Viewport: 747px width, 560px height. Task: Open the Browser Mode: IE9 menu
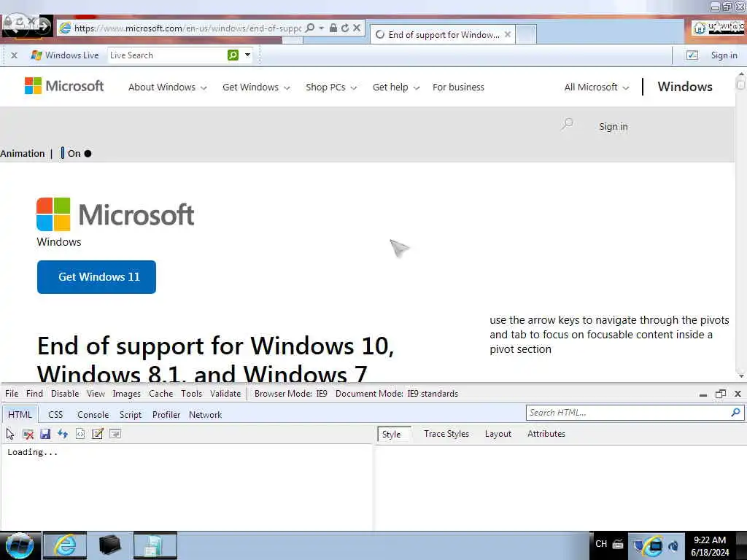290,394
